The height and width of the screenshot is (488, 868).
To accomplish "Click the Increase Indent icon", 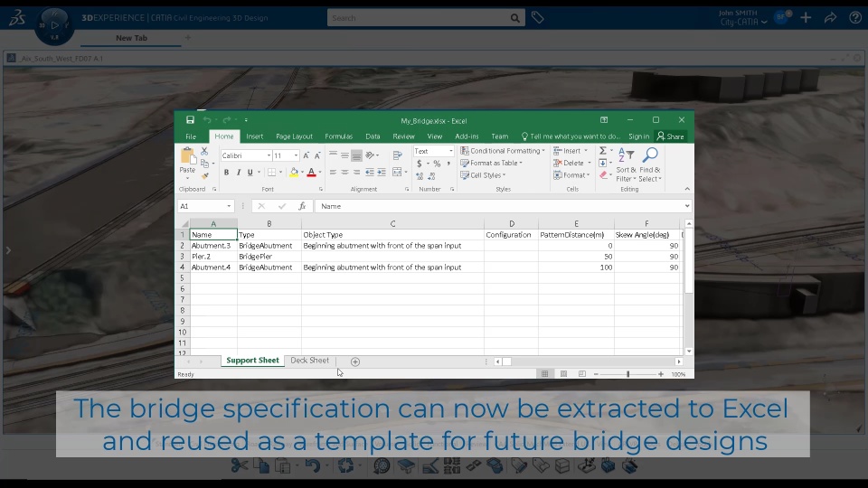I will click(382, 172).
